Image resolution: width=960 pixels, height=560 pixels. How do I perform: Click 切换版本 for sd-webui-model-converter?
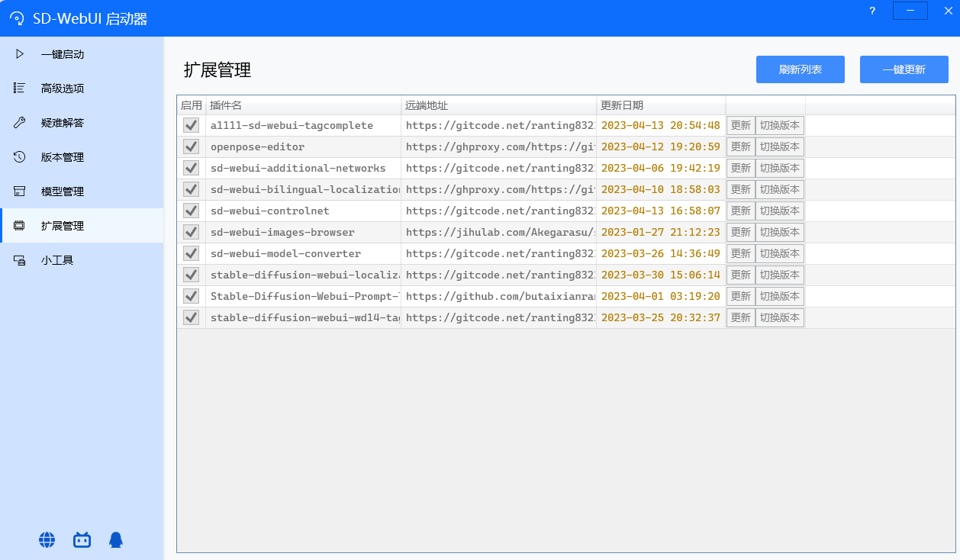pos(780,253)
